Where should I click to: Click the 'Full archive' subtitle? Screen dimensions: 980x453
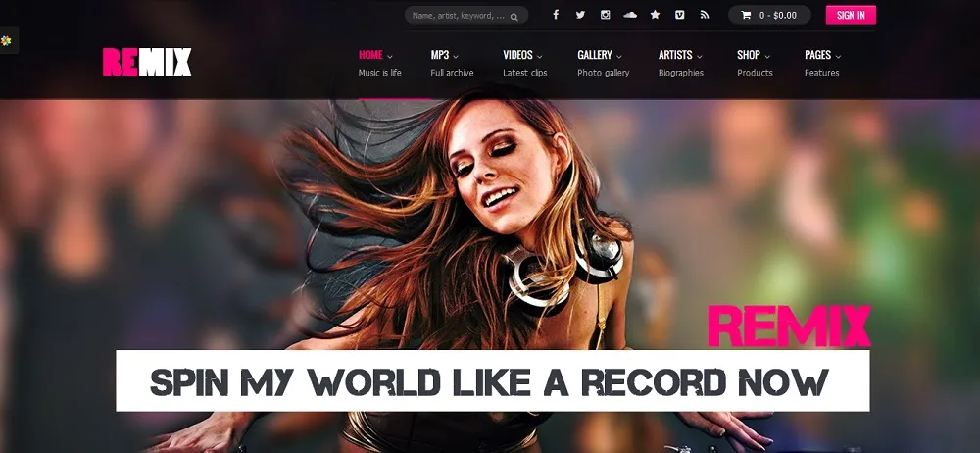[x=452, y=73]
